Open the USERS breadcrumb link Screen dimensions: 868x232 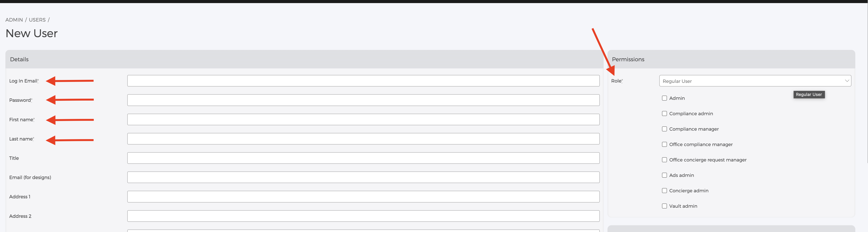tap(37, 20)
